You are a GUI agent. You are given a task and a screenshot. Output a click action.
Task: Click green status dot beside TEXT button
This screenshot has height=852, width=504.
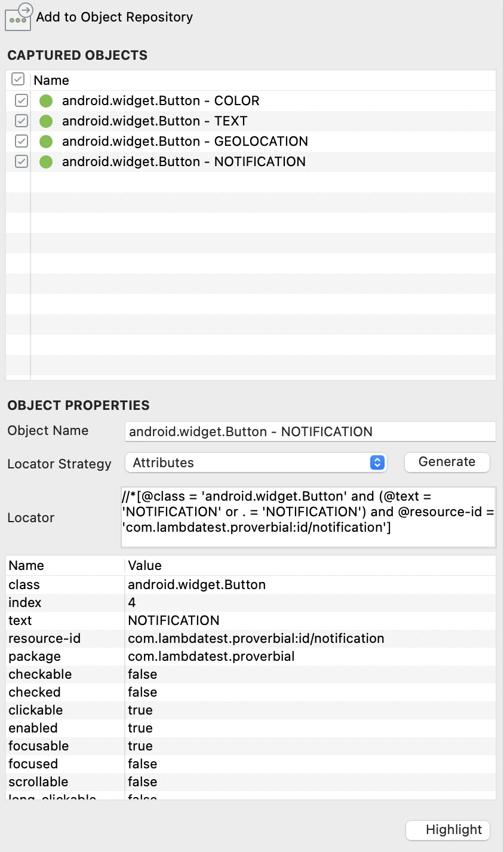pos(46,121)
